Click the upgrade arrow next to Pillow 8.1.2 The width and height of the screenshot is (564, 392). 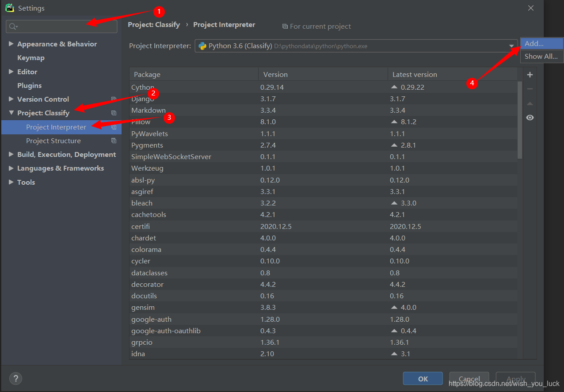click(x=394, y=122)
